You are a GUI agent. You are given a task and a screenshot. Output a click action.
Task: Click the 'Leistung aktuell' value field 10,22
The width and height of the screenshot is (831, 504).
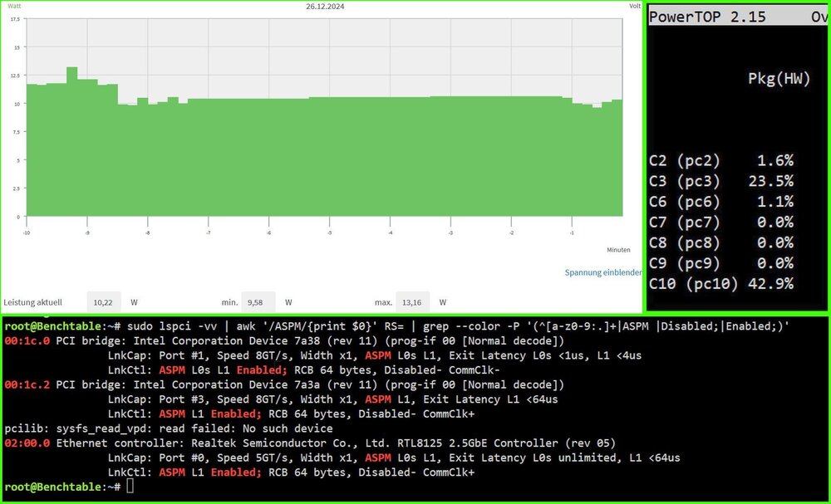104,302
